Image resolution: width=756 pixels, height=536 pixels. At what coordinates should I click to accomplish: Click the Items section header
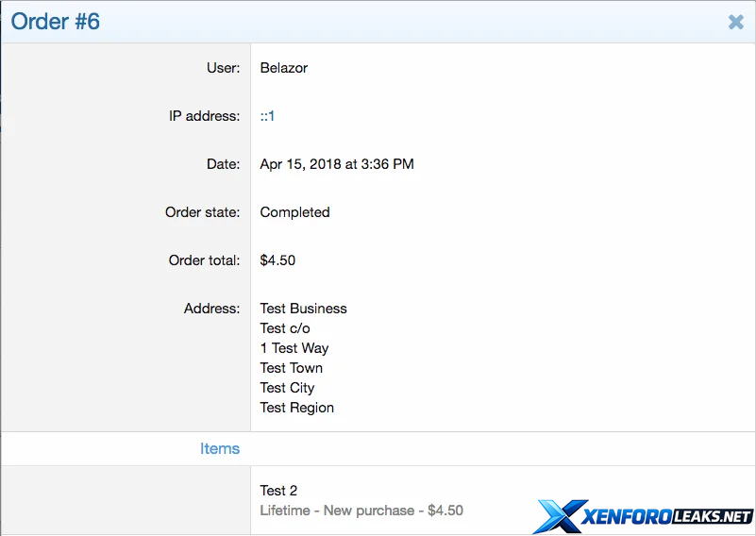[220, 449]
